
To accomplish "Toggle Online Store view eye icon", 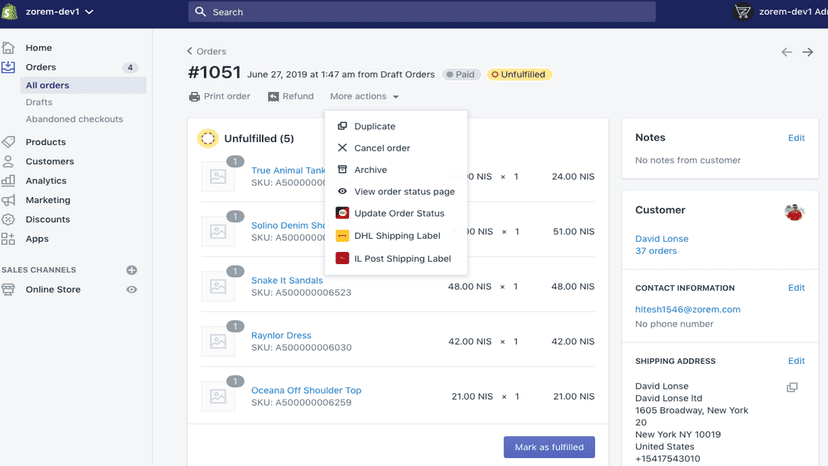I will [x=131, y=290].
